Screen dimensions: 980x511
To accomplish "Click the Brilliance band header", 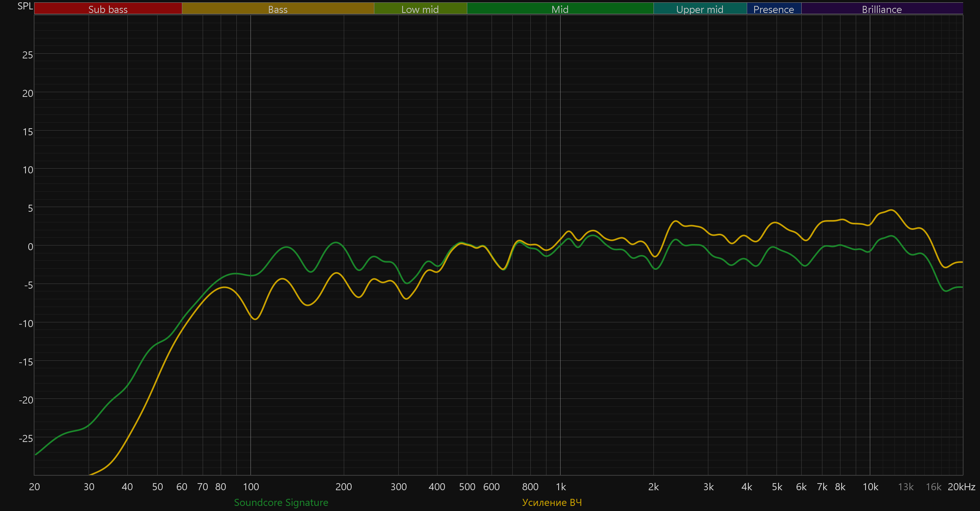I will point(882,9).
